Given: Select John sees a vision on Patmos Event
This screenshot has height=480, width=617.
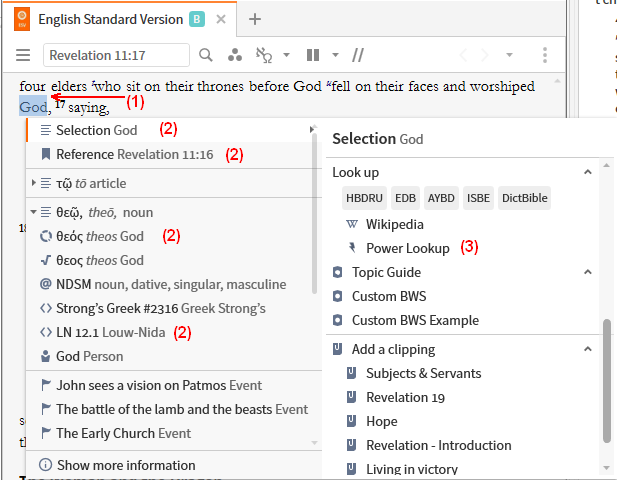Looking at the screenshot, I should click(x=172, y=385).
